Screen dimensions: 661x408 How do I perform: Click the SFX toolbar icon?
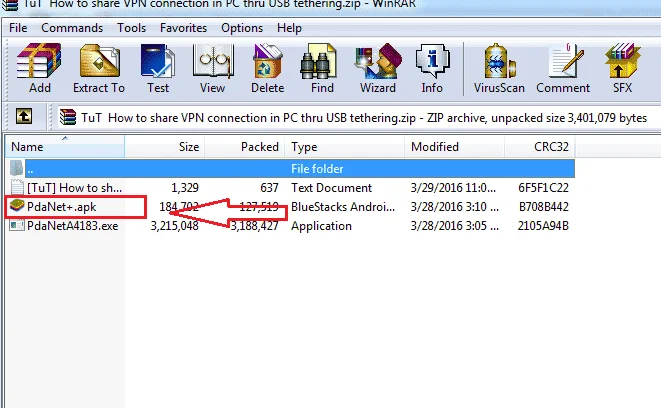coord(622,62)
